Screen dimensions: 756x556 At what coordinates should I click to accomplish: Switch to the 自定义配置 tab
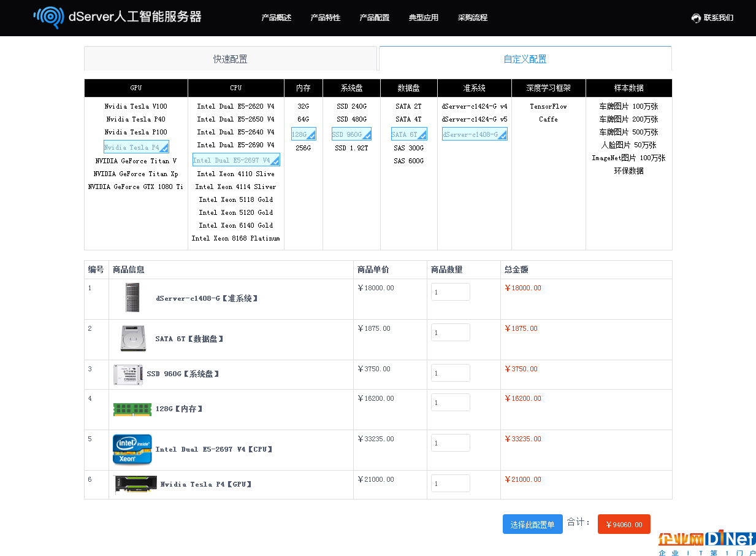pyautogui.click(x=525, y=59)
